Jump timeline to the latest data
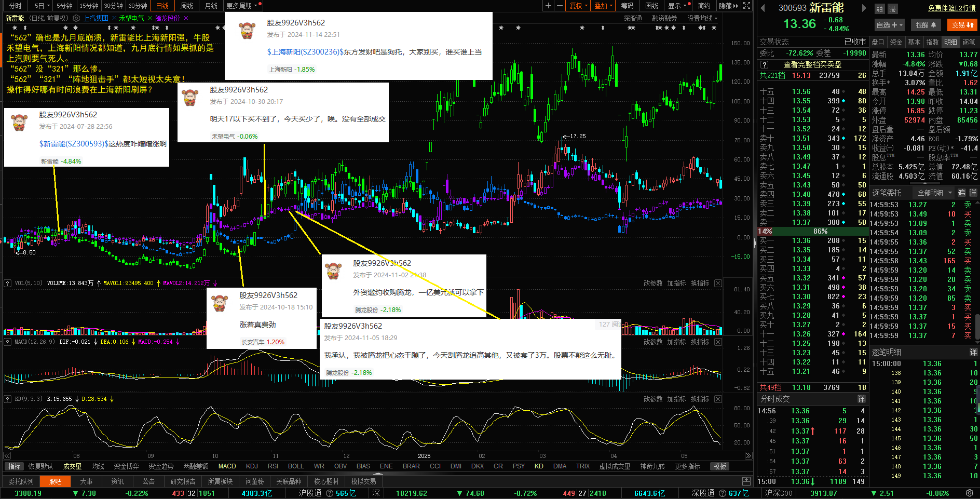Image resolution: width=980 pixels, height=499 pixels. pos(748,456)
